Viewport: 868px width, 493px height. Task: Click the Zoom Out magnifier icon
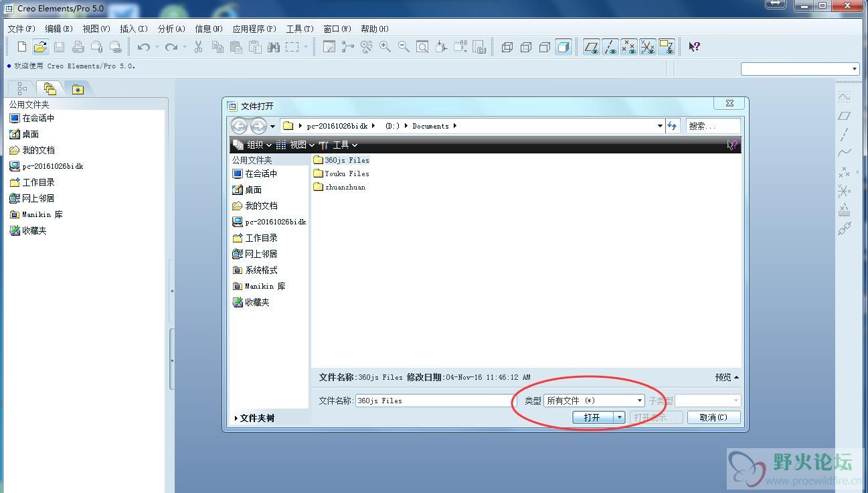click(x=404, y=47)
